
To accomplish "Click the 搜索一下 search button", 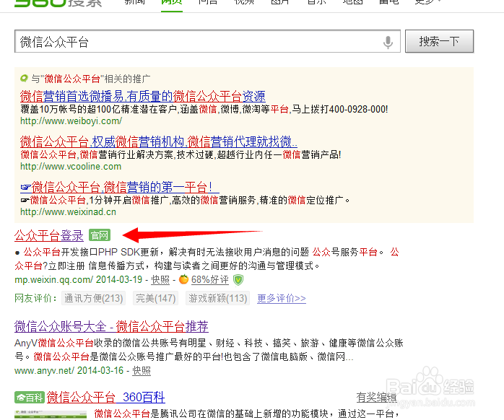I will pyautogui.click(x=440, y=41).
